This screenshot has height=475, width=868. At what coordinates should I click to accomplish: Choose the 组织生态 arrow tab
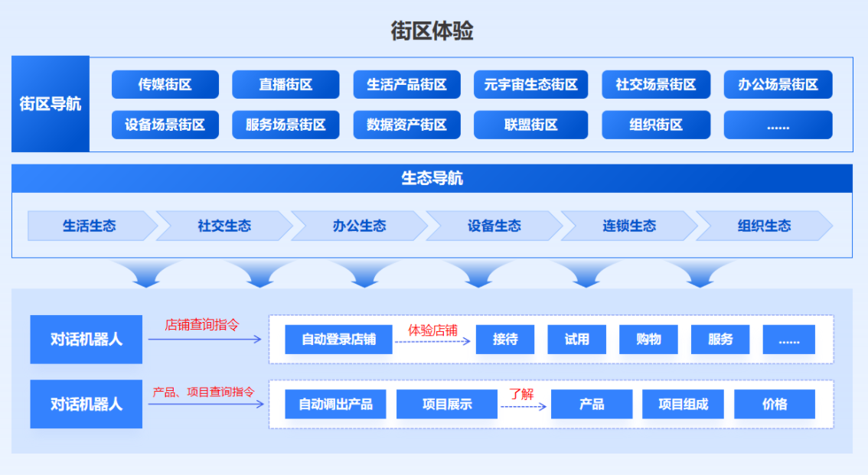764,226
